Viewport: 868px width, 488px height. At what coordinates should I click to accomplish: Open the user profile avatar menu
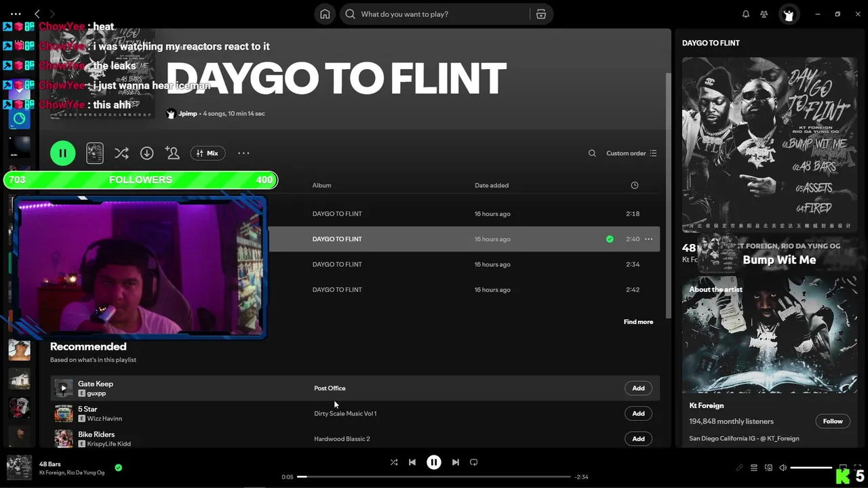click(x=788, y=14)
